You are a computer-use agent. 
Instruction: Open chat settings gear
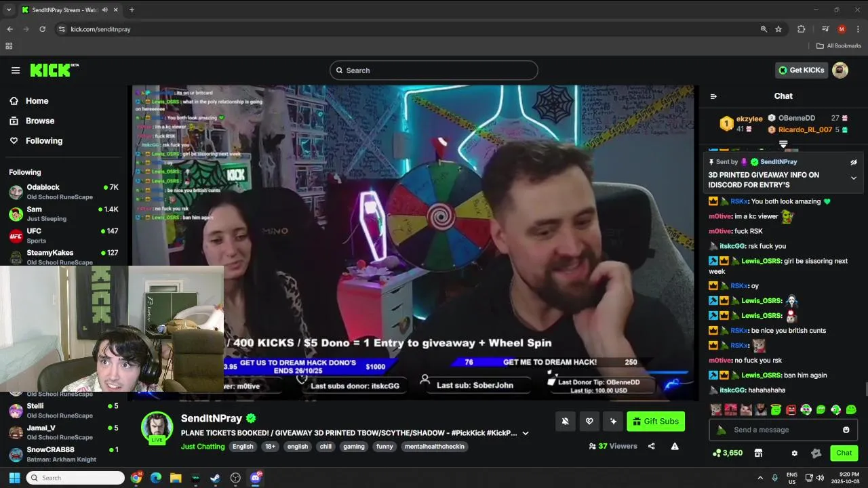[x=795, y=453]
